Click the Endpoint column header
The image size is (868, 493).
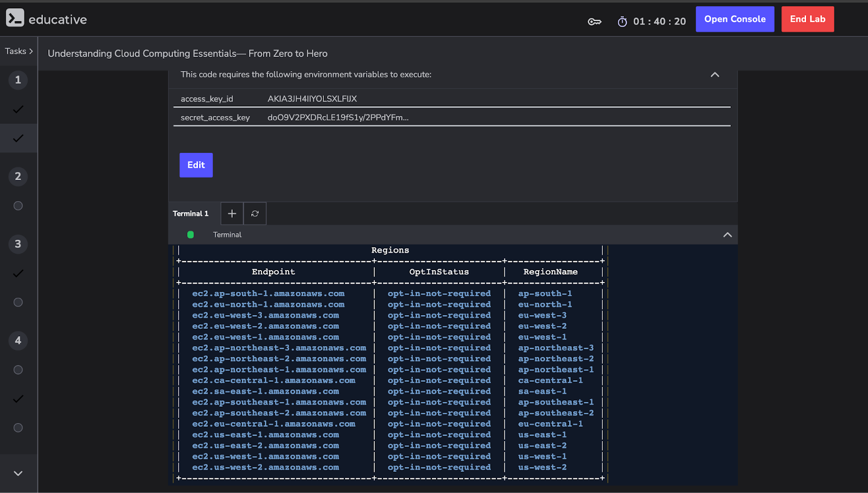[x=273, y=272]
